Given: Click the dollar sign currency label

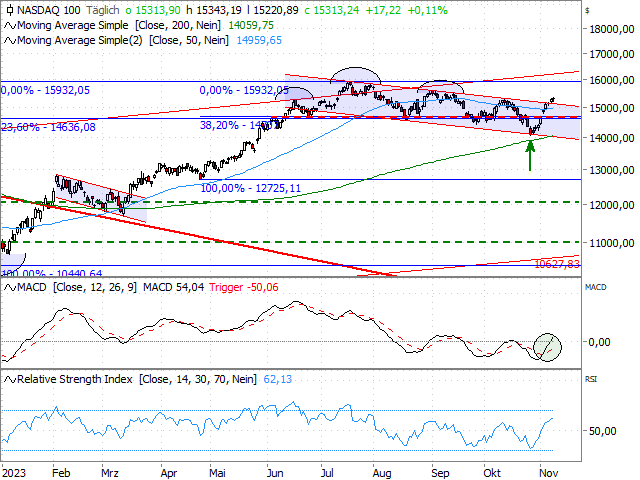Looking at the screenshot, I should [587, 11].
